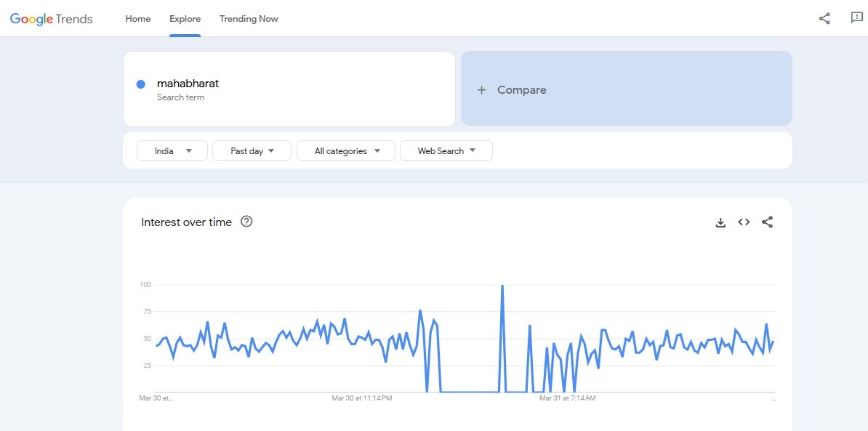This screenshot has width=868, height=431.
Task: Download the interest over time CSV
Action: point(720,222)
